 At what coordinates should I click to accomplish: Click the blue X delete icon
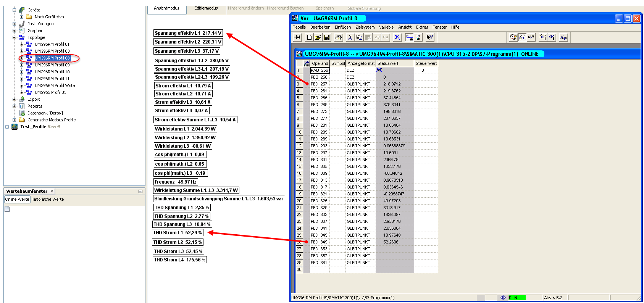click(397, 37)
